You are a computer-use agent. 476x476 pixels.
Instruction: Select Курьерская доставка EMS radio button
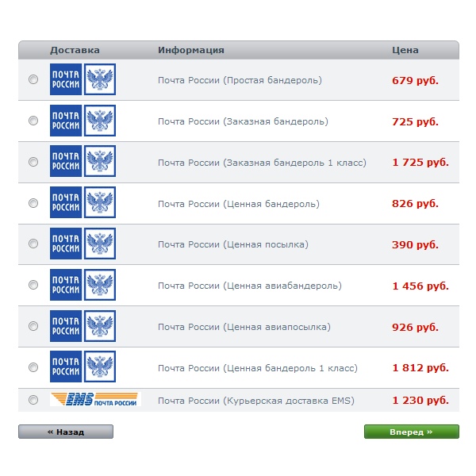tap(33, 400)
